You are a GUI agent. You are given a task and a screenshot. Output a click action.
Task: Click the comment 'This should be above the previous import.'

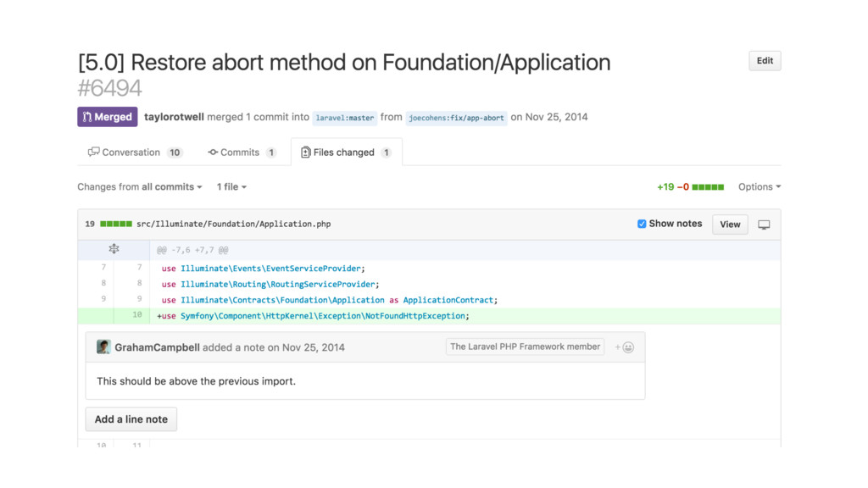tap(196, 381)
